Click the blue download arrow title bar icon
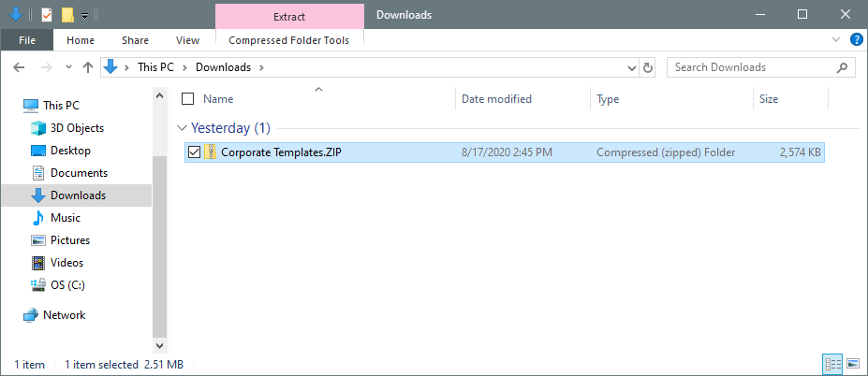Viewport: 868px width, 376px height. pos(16,14)
